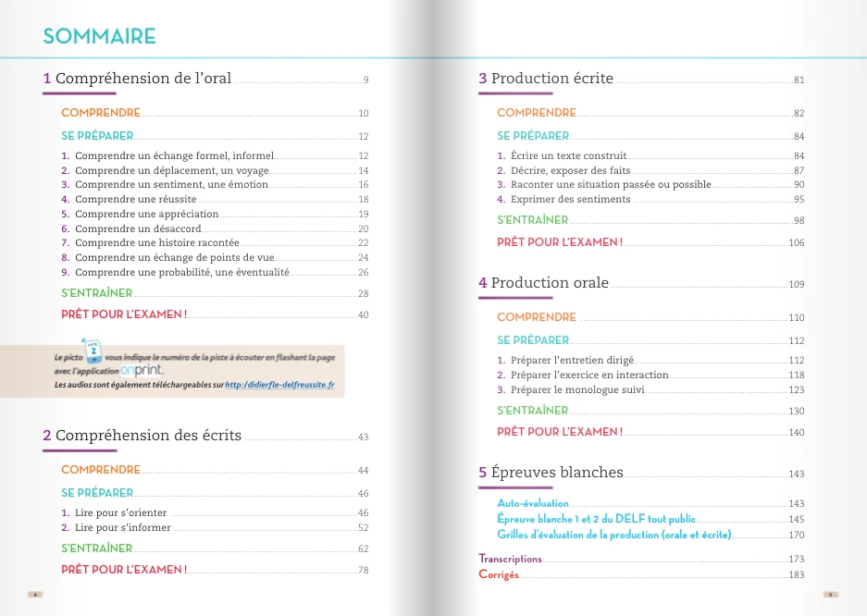This screenshot has width=867, height=616.
Task: Click the Auto-évaluation entry
Action: click(533, 503)
